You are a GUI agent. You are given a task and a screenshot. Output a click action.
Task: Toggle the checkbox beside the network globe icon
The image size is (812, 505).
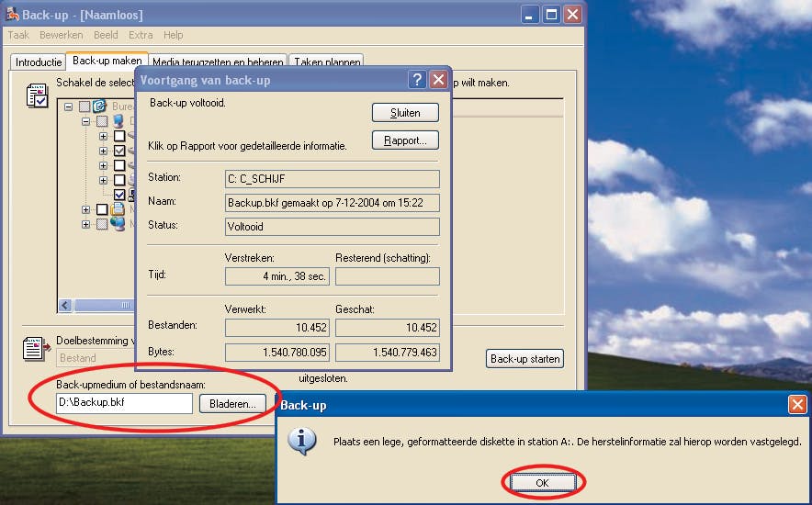point(103,224)
